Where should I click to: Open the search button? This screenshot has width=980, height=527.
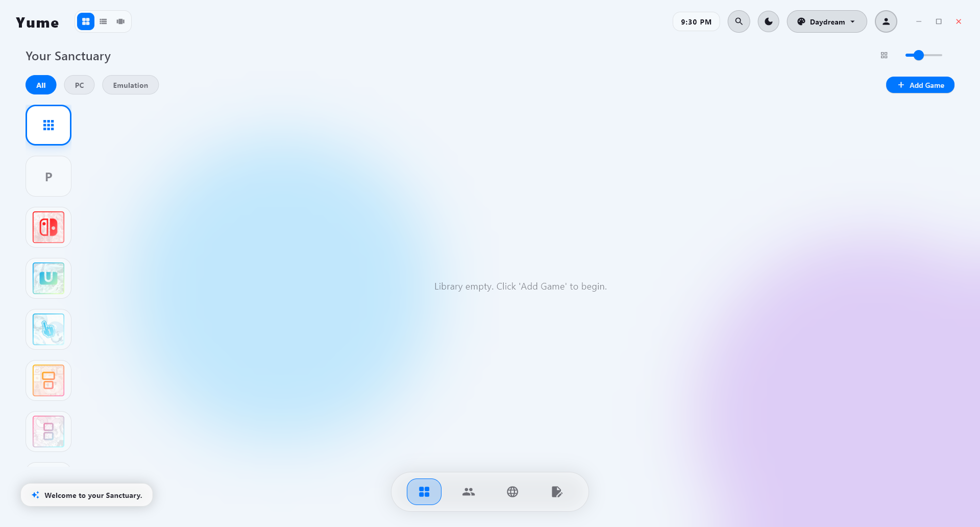coord(739,21)
